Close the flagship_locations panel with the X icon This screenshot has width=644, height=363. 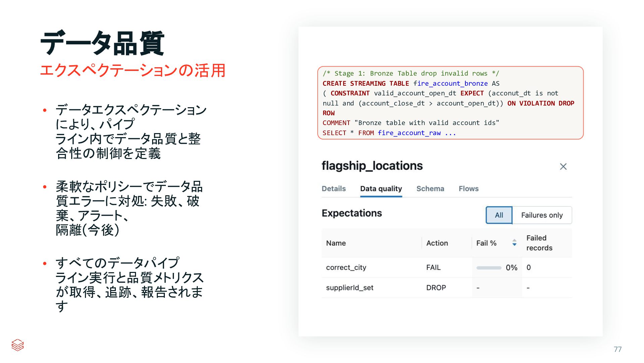[563, 166]
